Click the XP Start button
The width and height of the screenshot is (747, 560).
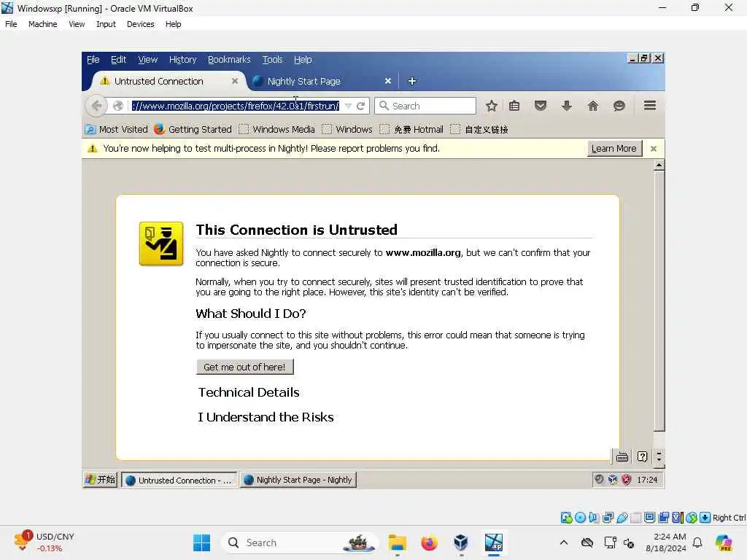point(99,480)
